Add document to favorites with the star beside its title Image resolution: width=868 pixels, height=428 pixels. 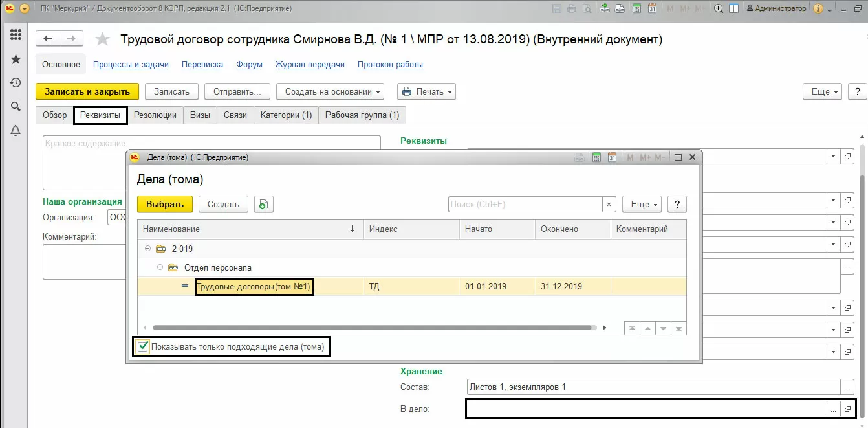(x=102, y=39)
